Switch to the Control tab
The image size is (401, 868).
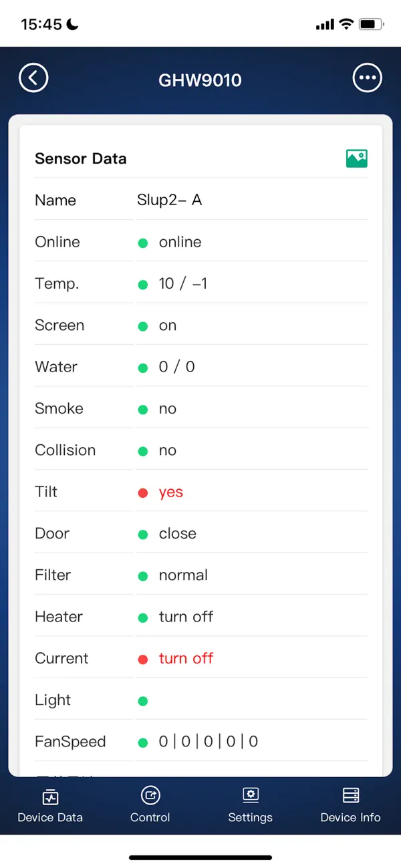pyautogui.click(x=150, y=805)
